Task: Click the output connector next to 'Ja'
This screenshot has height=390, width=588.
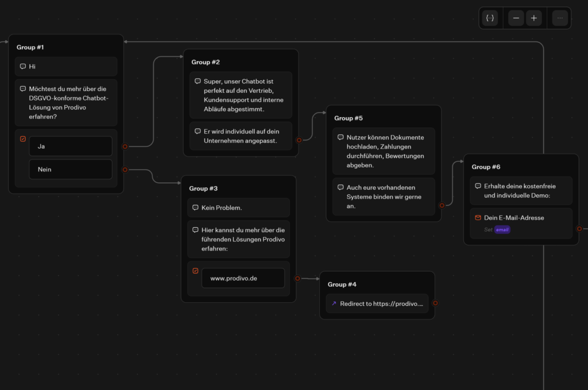Action: [x=125, y=146]
